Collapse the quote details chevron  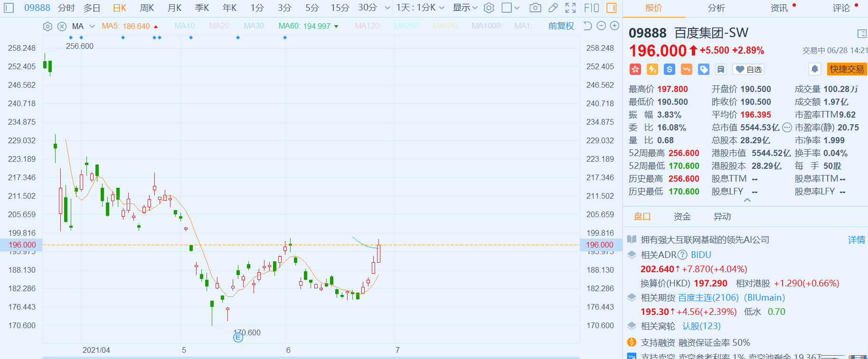(747, 200)
